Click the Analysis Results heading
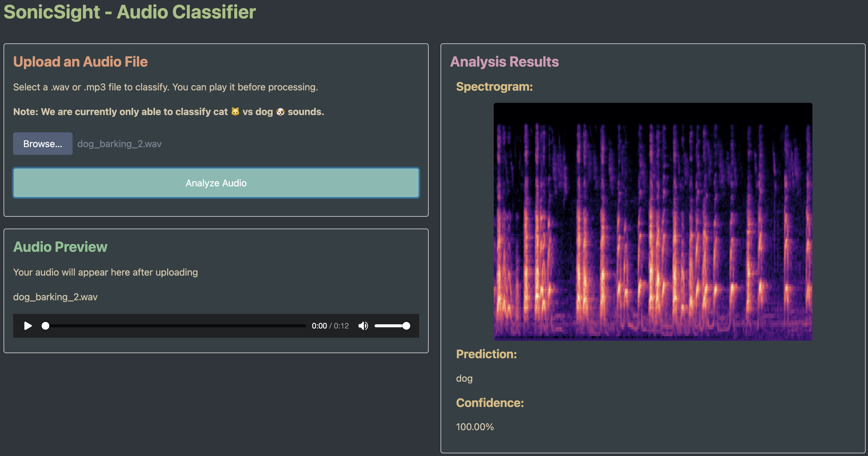 [504, 62]
